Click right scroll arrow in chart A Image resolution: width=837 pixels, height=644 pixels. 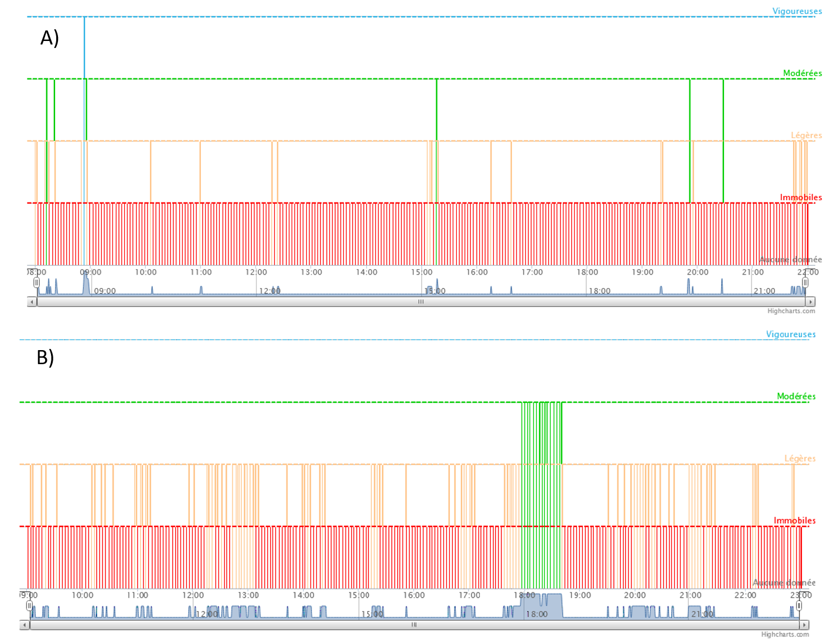[811, 302]
